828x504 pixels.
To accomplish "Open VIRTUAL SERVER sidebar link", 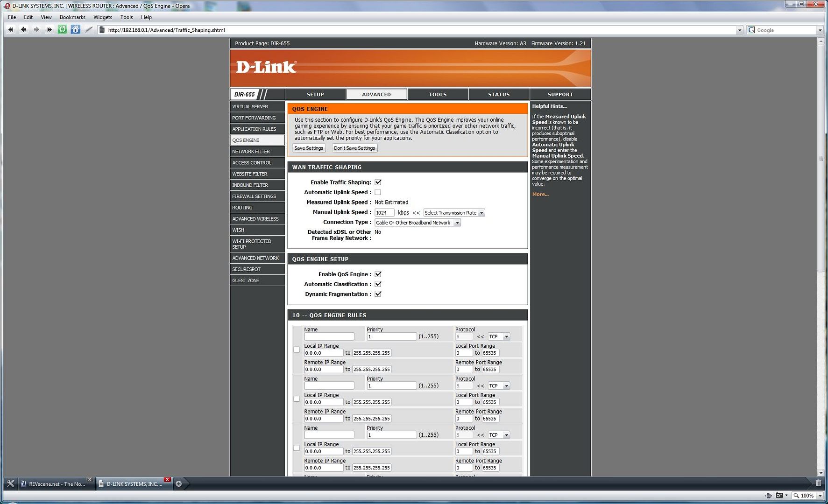I will pyautogui.click(x=257, y=107).
